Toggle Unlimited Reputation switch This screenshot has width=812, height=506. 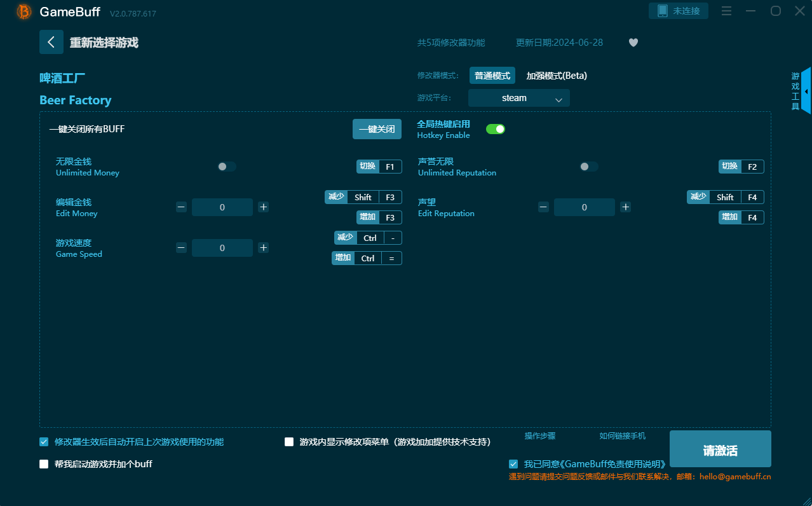click(589, 167)
